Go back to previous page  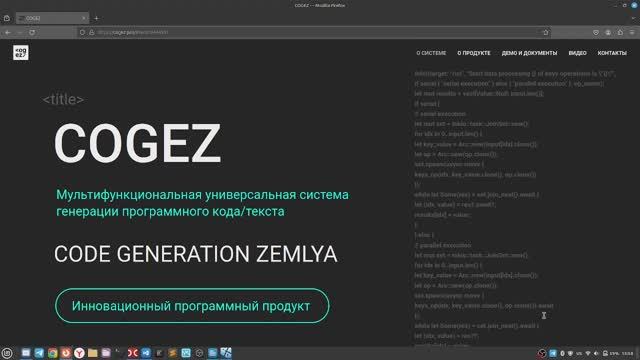click(8, 32)
